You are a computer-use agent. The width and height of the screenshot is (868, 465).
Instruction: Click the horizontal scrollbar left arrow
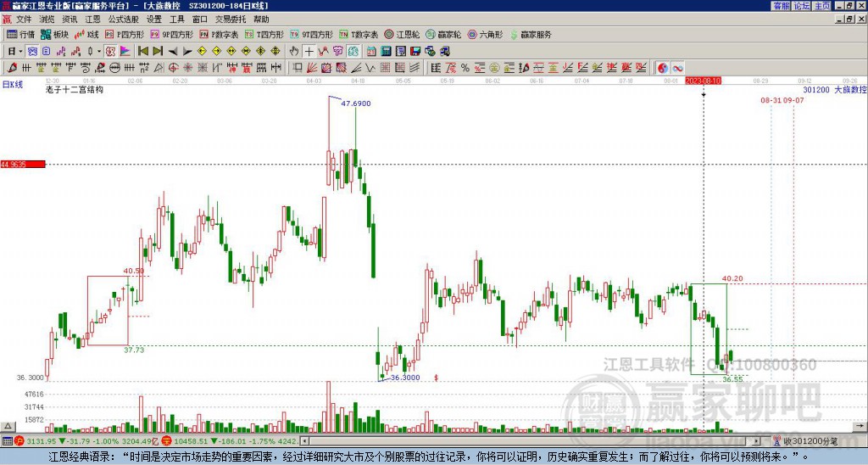click(304, 441)
